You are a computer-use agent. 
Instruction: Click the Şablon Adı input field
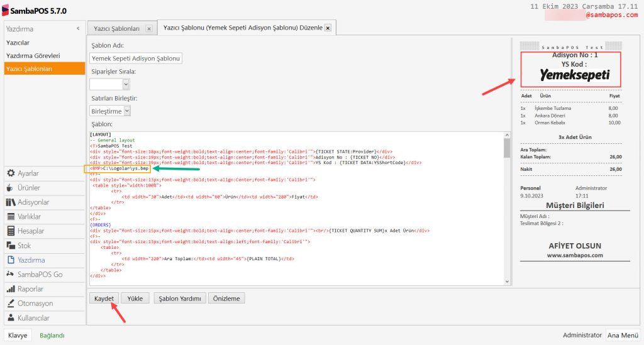[x=136, y=58]
